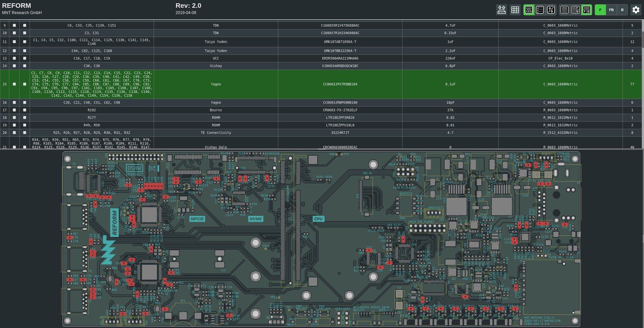Select manufacturer cell 'Bourns'

(x=216, y=110)
